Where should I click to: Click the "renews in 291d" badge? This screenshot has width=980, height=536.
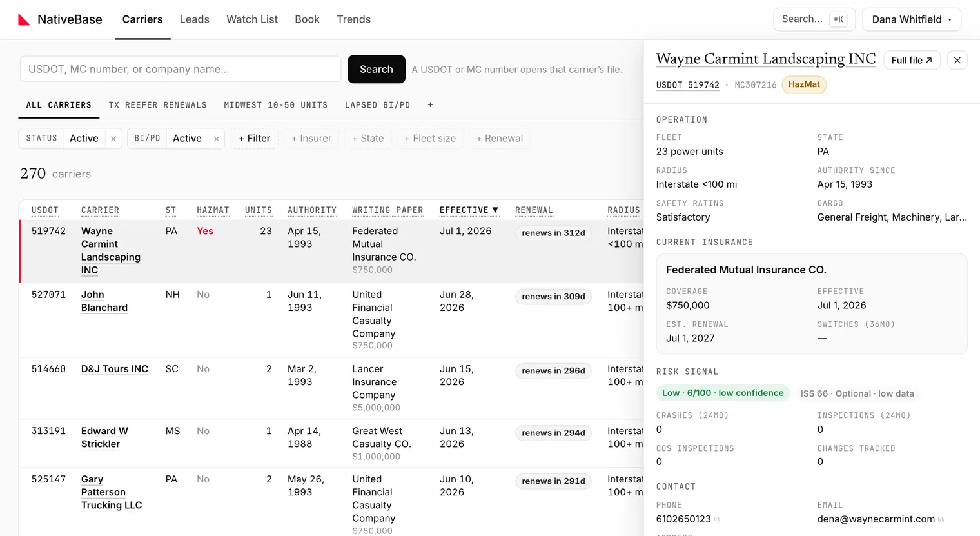553,481
